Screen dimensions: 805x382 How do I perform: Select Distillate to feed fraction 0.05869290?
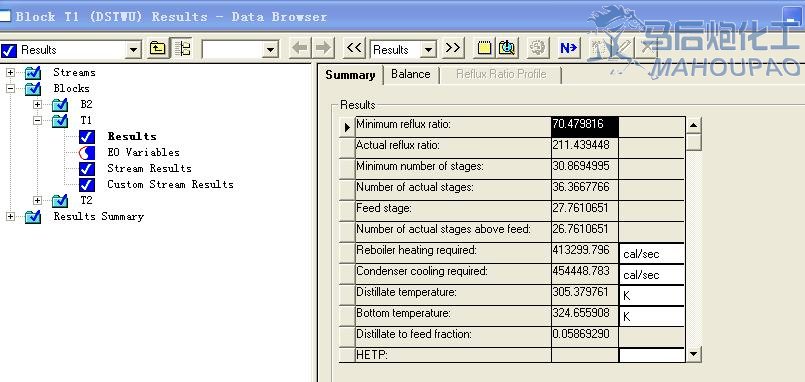pos(585,337)
